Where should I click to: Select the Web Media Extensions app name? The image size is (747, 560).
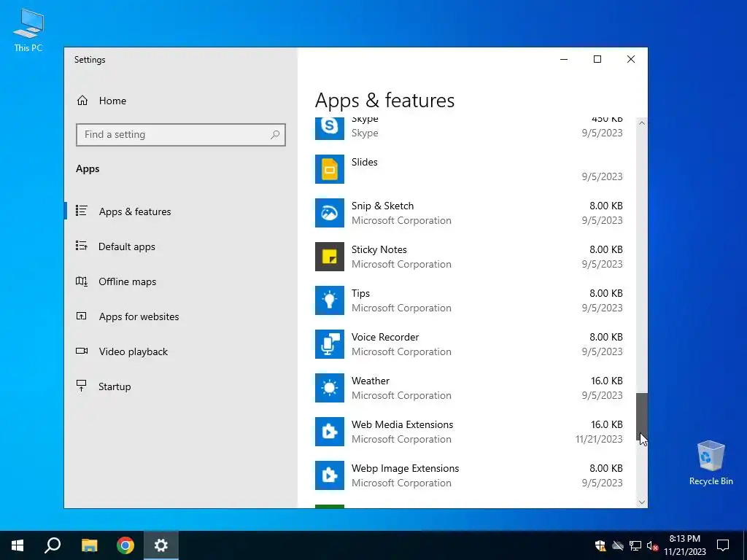click(402, 425)
